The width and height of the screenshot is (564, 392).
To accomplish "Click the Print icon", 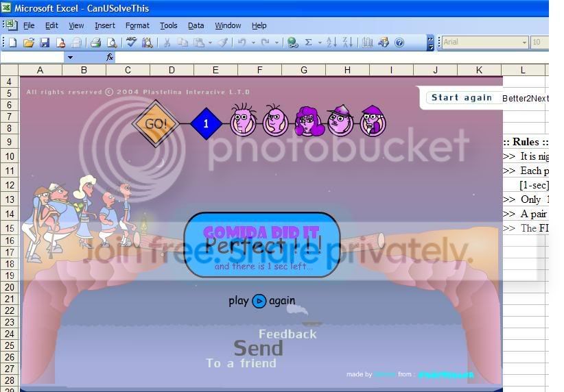I will [x=95, y=42].
